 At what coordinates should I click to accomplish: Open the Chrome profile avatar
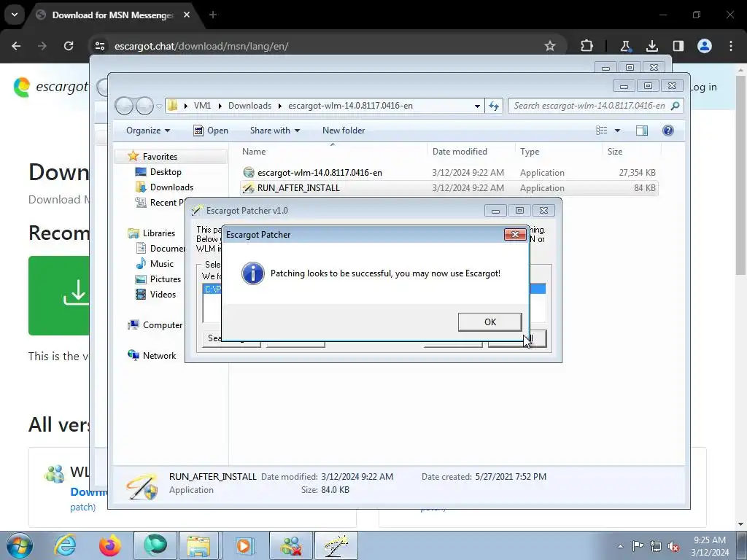tap(705, 46)
